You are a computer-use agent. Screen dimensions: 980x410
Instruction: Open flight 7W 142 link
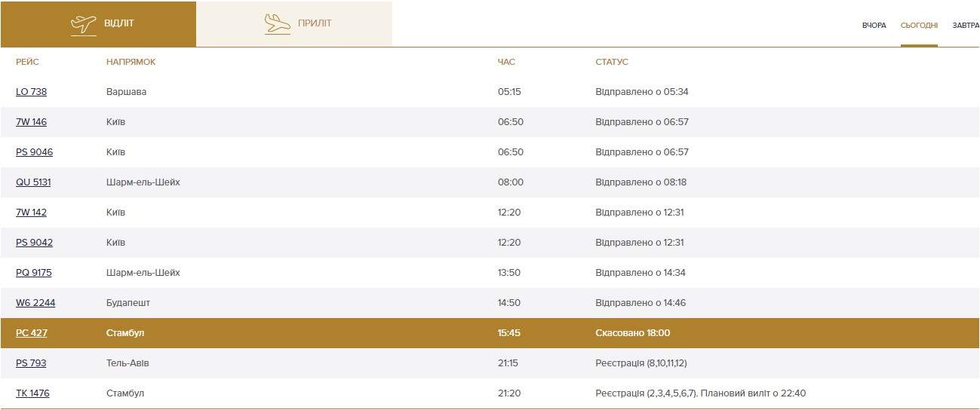click(x=31, y=213)
